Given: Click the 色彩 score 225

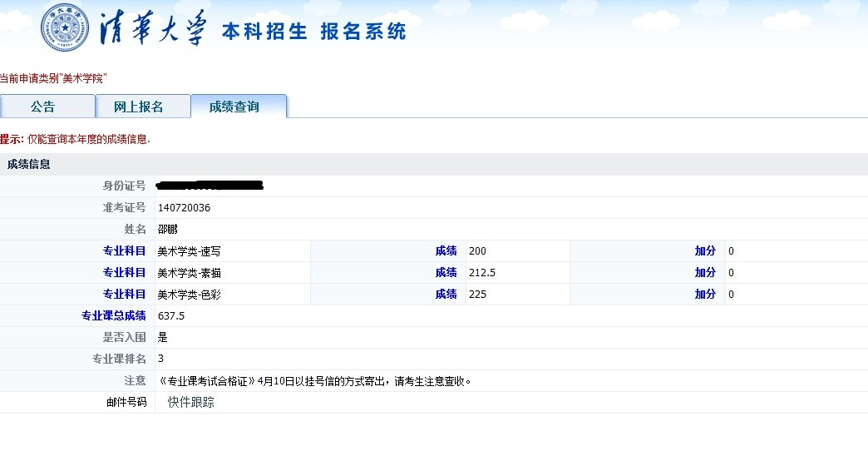Looking at the screenshot, I should coord(477,295).
